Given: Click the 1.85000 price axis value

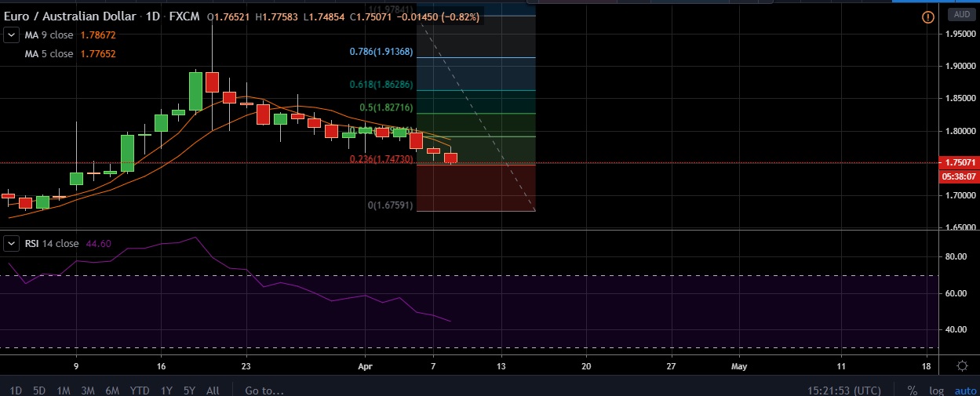Looking at the screenshot, I should tap(960, 99).
